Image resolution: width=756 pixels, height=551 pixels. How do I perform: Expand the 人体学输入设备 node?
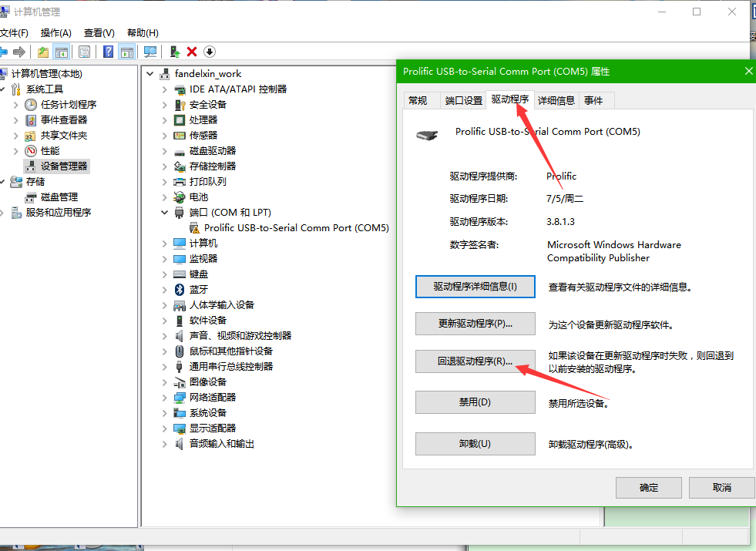point(164,305)
